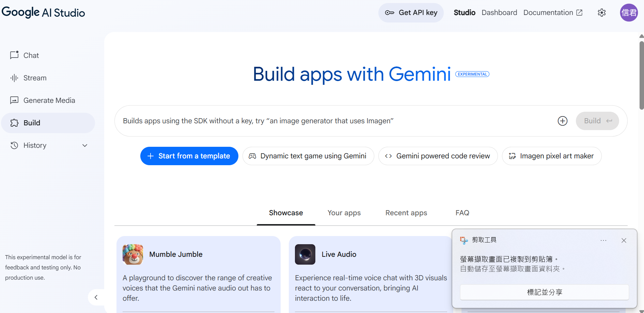The height and width of the screenshot is (313, 644).
Task: Click the History clock icon in the sidebar
Action: 14,145
